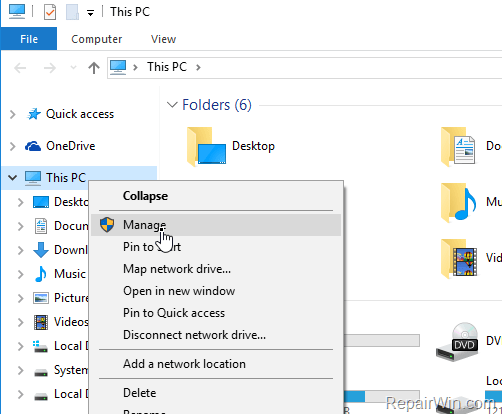Open the chevron before This PC breadcrumb

point(135,68)
